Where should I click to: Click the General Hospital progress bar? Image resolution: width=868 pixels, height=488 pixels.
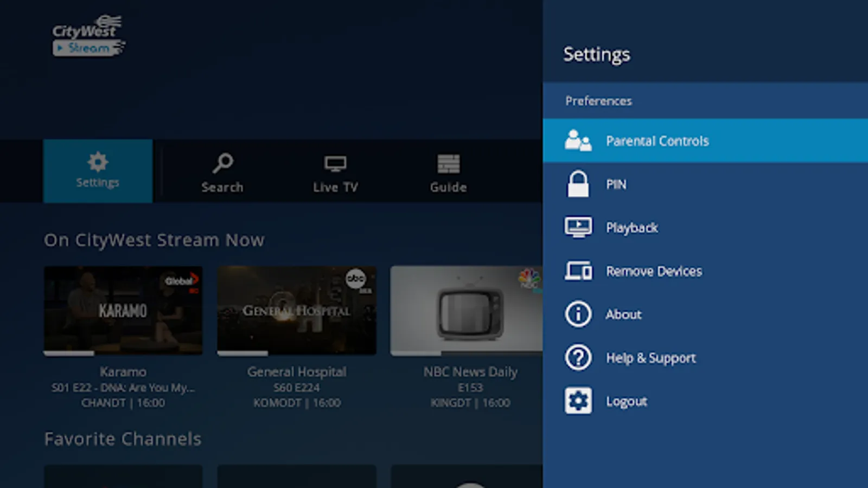[x=297, y=354]
